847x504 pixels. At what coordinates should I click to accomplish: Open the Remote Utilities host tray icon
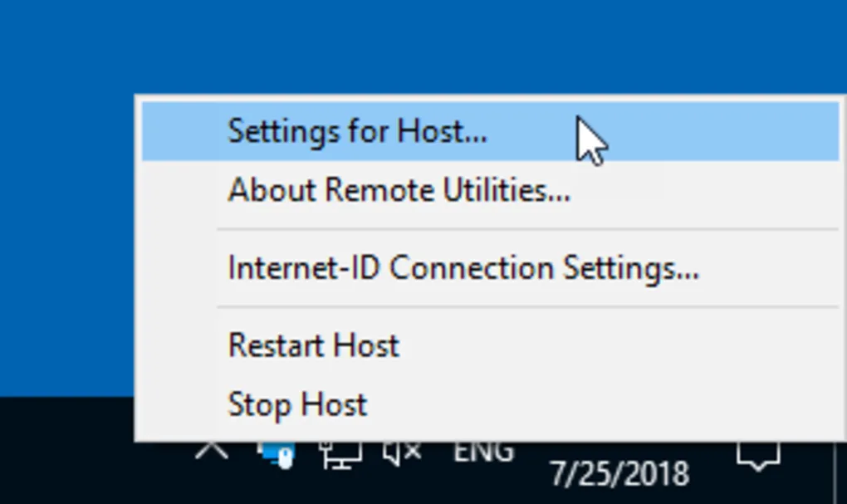[277, 453]
